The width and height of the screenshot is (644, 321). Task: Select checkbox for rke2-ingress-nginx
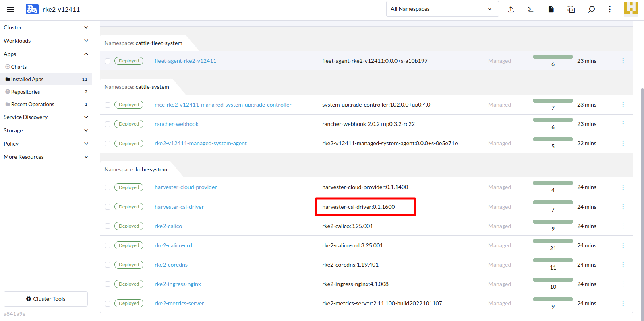point(108,284)
